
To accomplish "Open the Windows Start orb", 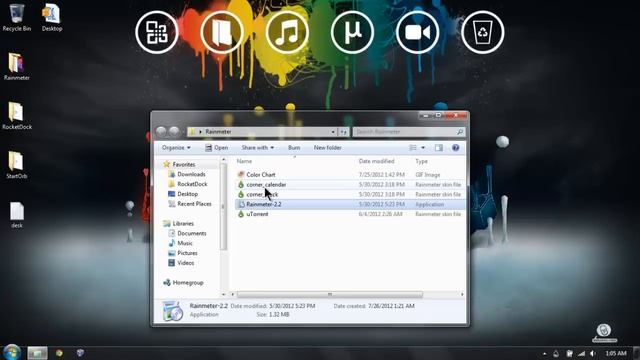I will [11, 352].
